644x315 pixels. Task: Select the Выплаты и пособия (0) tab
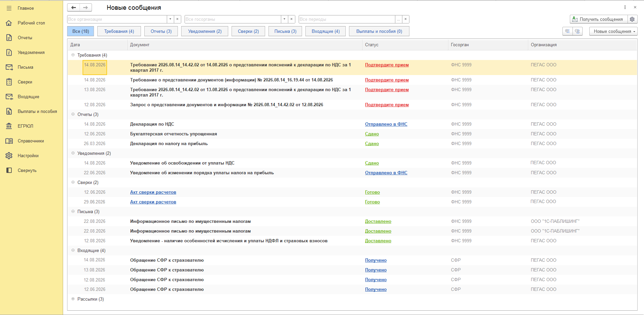click(379, 31)
